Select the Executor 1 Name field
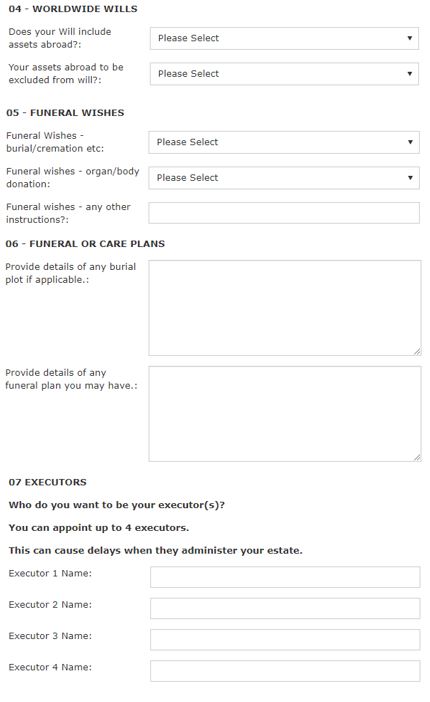Screen dimensions: 430x702 [x=285, y=577]
